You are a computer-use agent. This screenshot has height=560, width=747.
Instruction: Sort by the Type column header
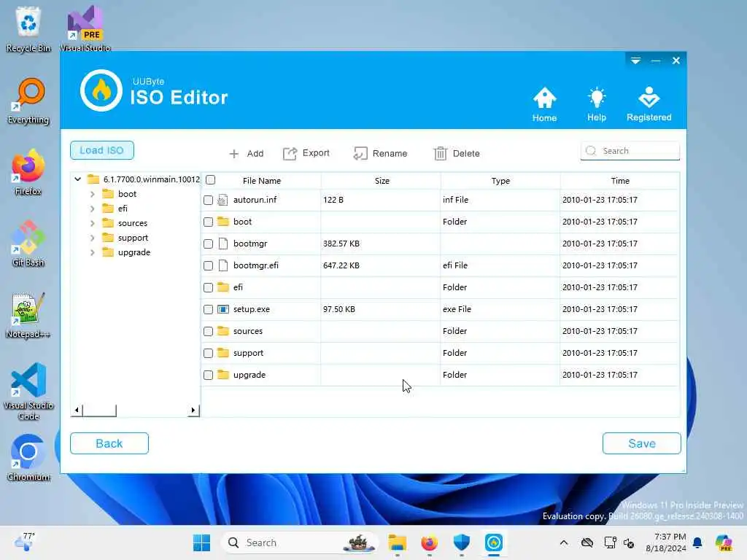pyautogui.click(x=500, y=181)
